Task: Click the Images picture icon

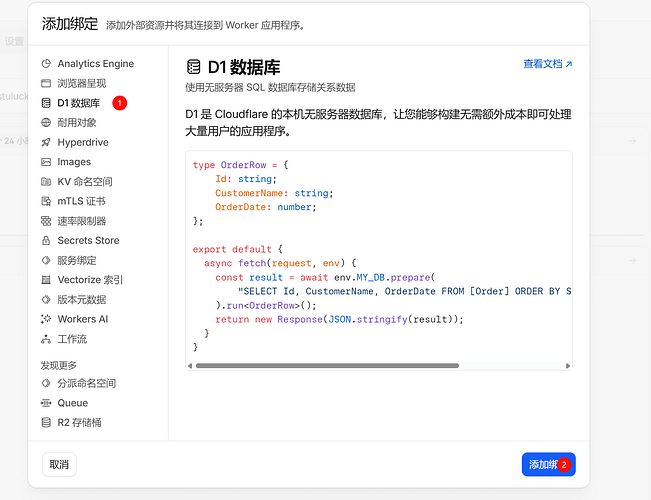Action: (x=46, y=162)
